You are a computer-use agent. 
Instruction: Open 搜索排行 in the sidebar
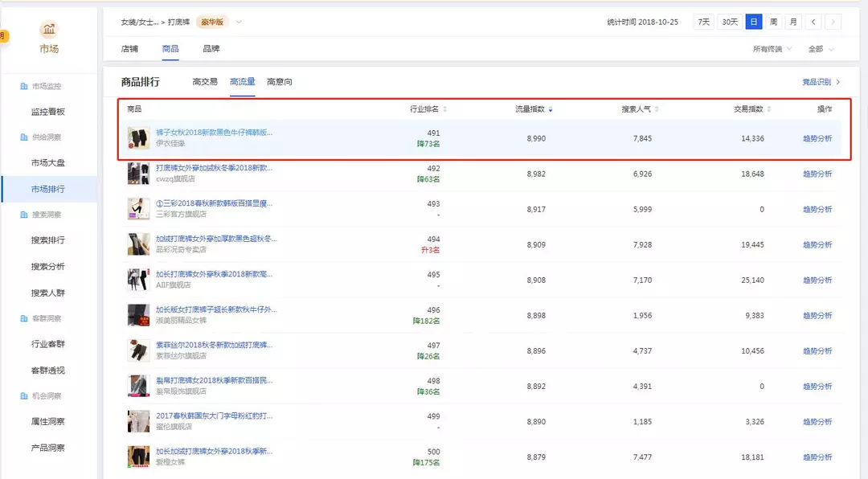[x=48, y=239]
